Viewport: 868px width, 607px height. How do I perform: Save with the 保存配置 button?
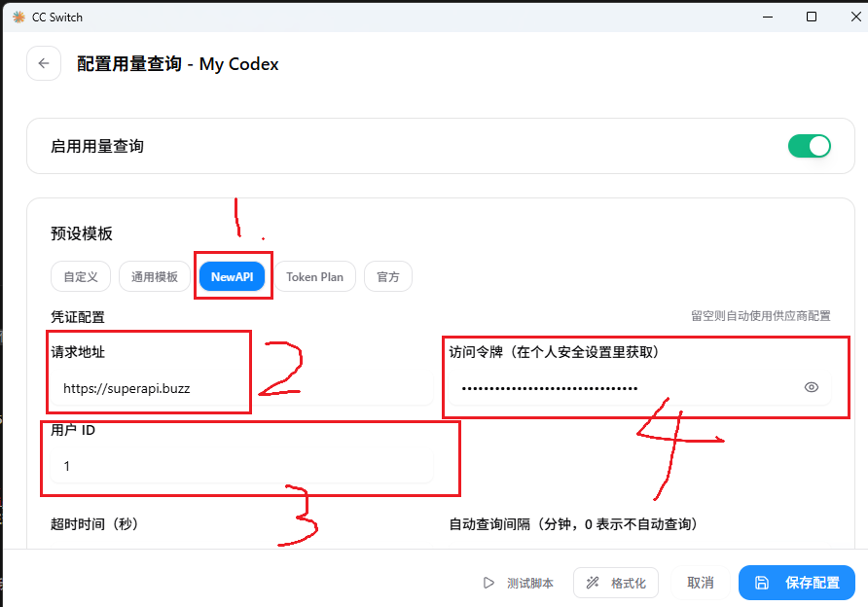click(x=797, y=583)
